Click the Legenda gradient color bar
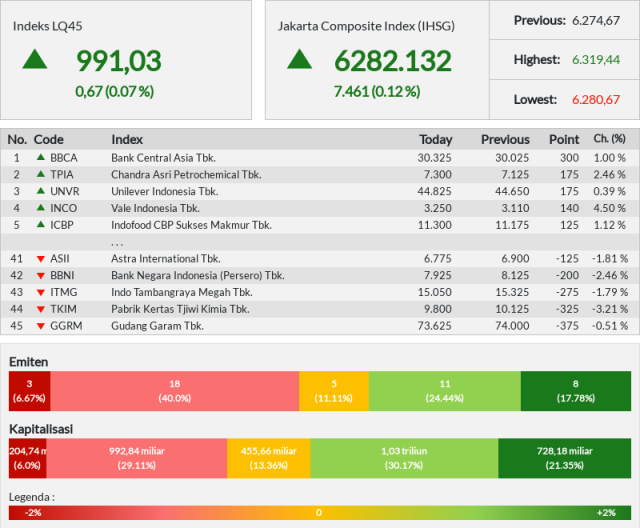The height and width of the screenshot is (528, 640). click(320, 513)
